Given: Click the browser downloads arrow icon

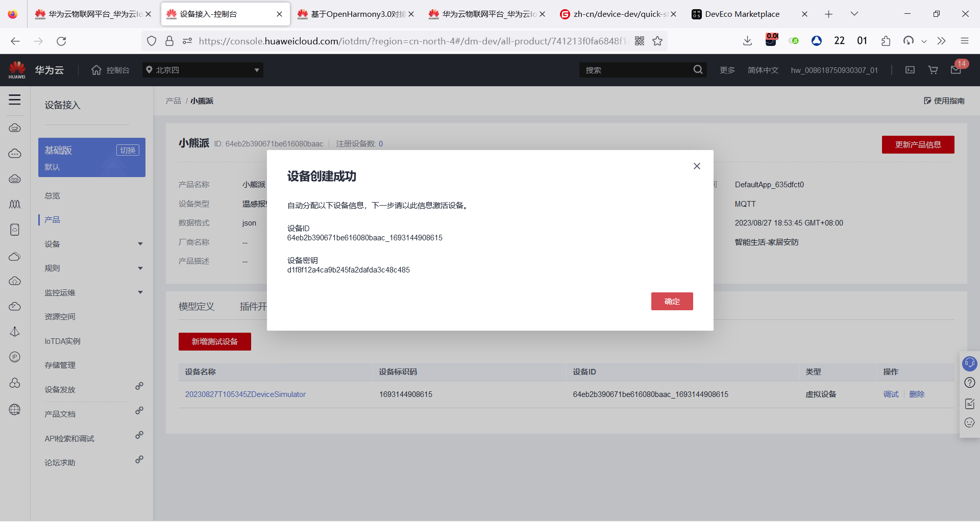Looking at the screenshot, I should 747,41.
